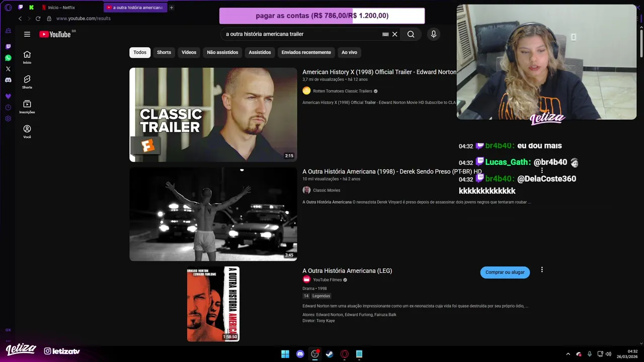Start voice search with microphone
This screenshot has height=362, width=644.
[434, 34]
